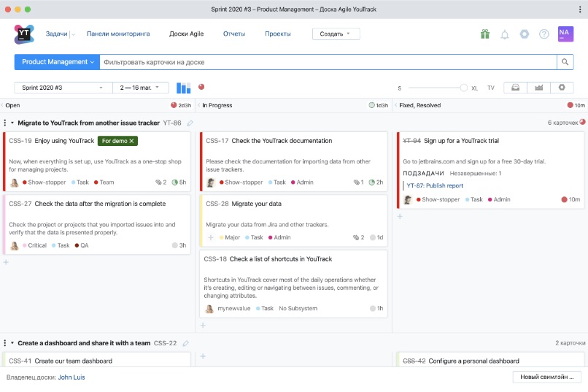
Task: Add card under CSS-27 in Open column
Action: click(x=6, y=262)
